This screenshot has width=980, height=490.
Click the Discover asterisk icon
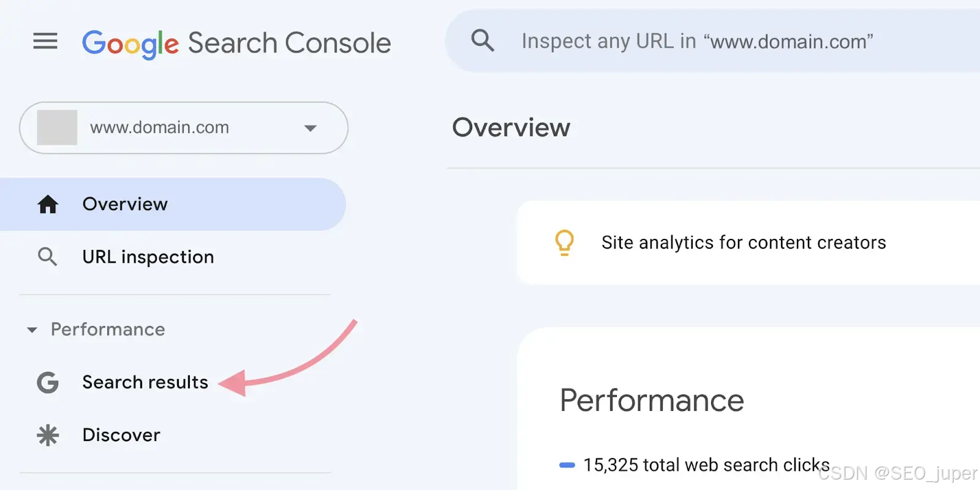(48, 435)
